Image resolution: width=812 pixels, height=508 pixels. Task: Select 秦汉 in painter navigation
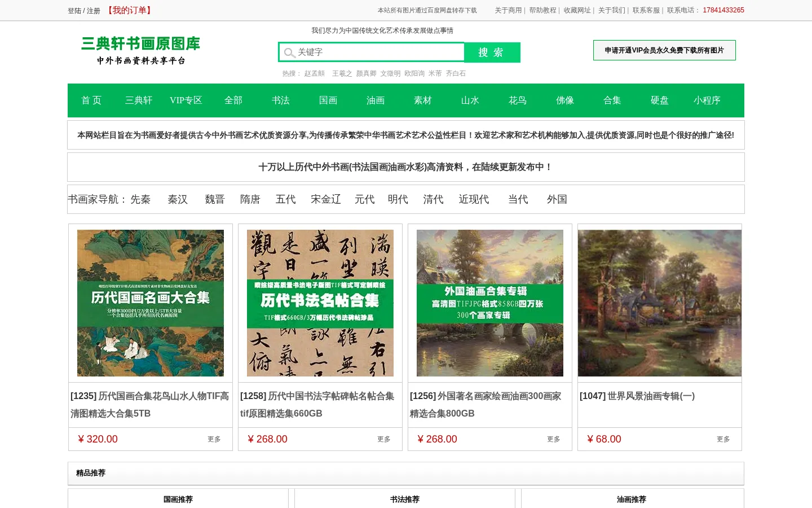coord(178,199)
